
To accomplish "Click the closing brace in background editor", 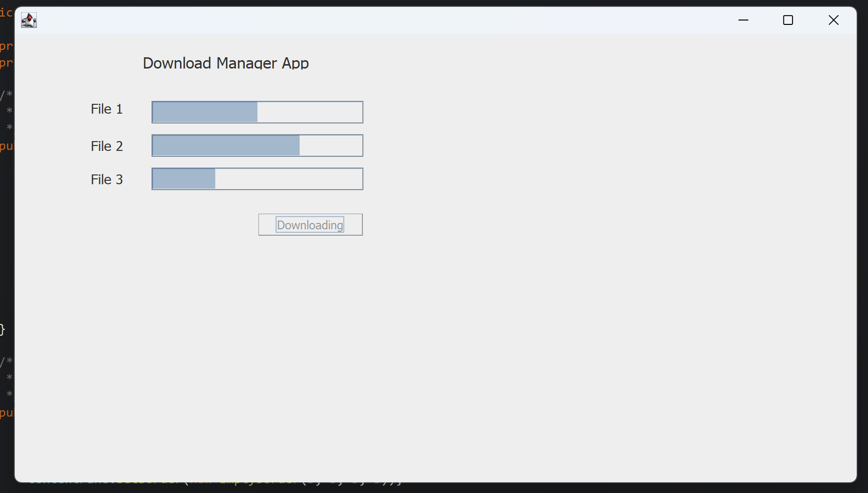I will coord(3,329).
